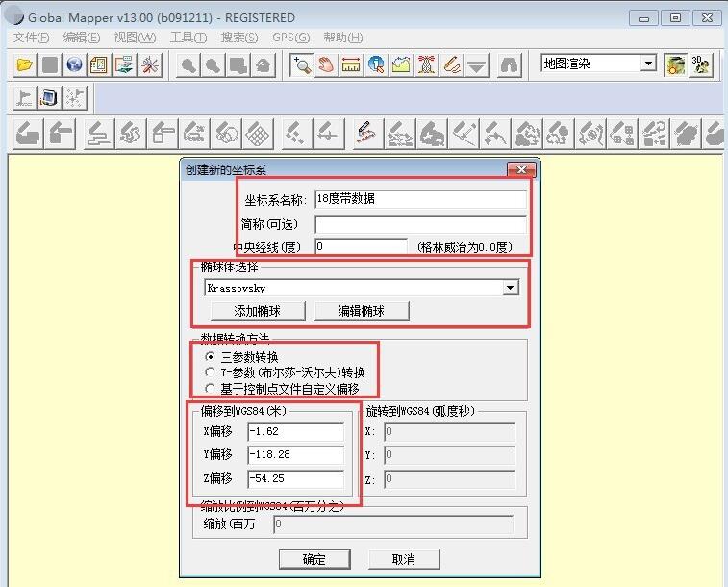728x587 pixels.
Task: Click the Z偏移 value field
Action: tap(296, 479)
